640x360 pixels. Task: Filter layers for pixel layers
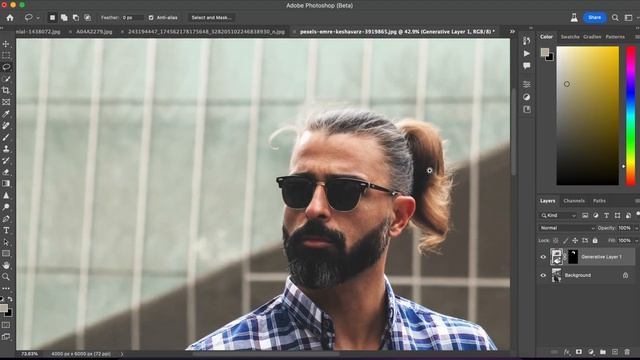point(585,216)
